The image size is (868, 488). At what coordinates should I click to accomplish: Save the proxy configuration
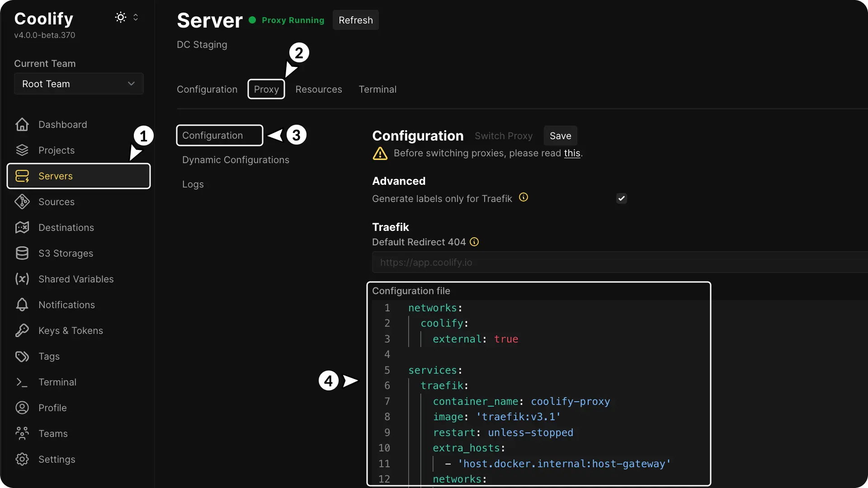pos(560,136)
